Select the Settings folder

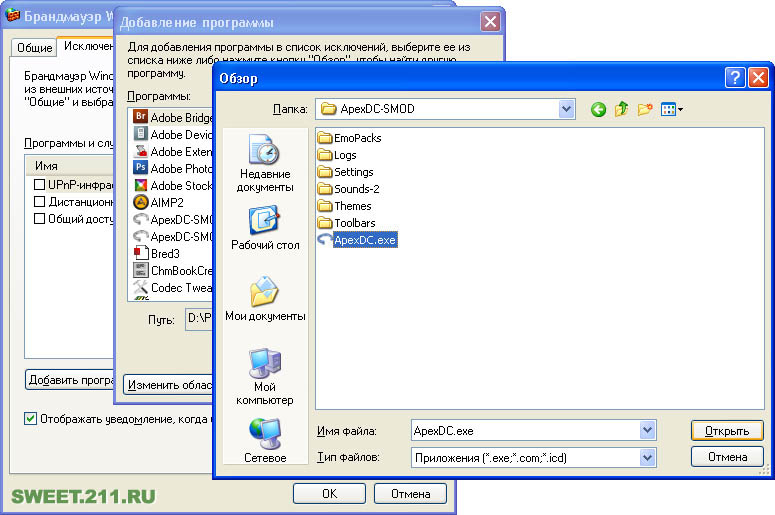point(345,172)
